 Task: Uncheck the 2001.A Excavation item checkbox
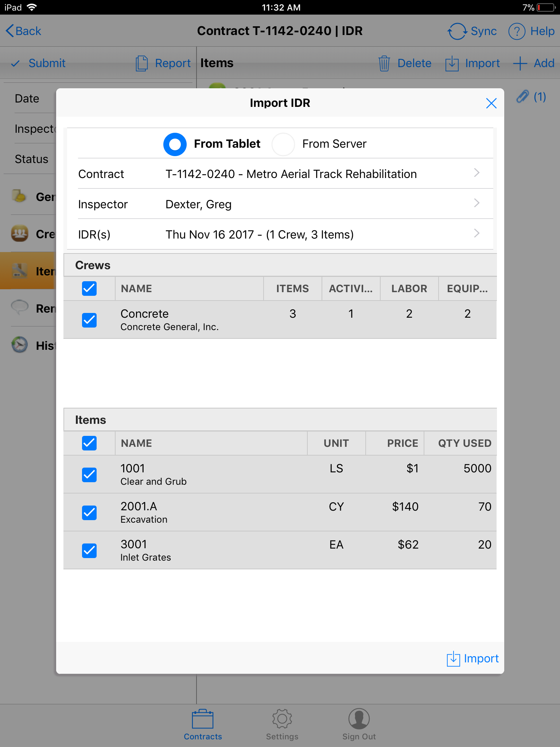click(89, 512)
